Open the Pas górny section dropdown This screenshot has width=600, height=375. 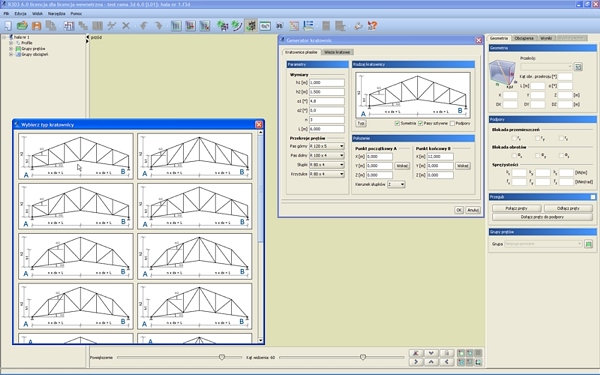(x=327, y=146)
